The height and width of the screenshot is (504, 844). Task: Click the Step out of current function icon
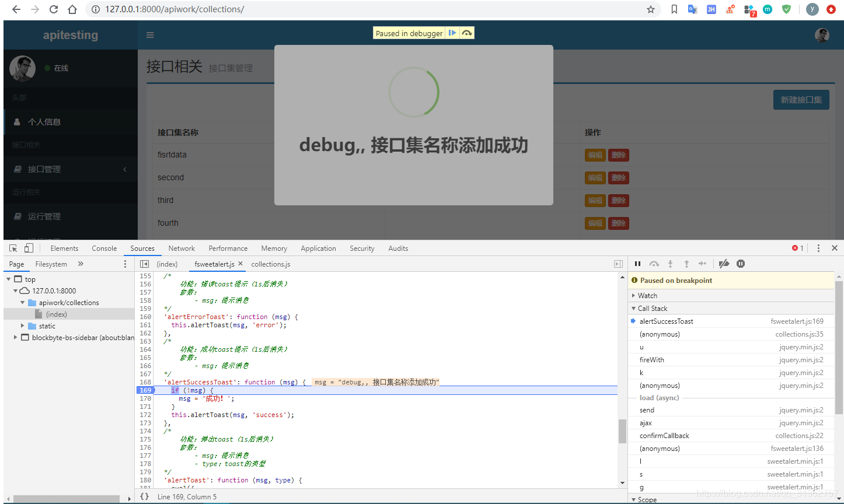click(686, 264)
